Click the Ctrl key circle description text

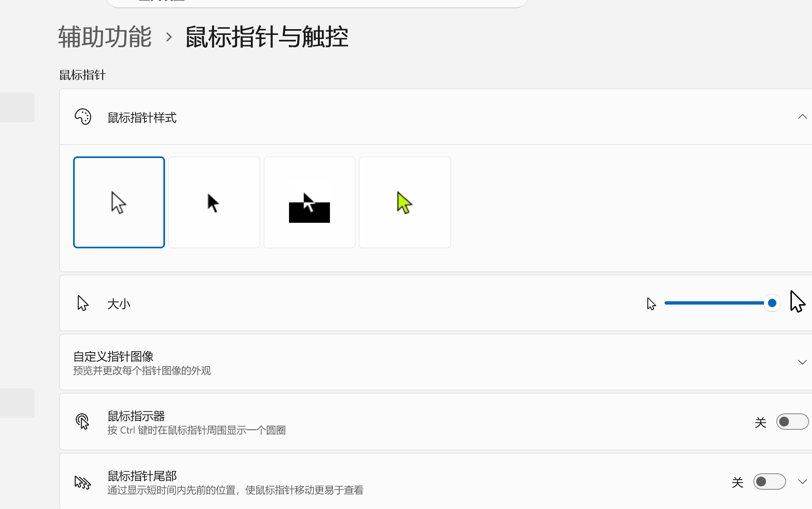197,430
